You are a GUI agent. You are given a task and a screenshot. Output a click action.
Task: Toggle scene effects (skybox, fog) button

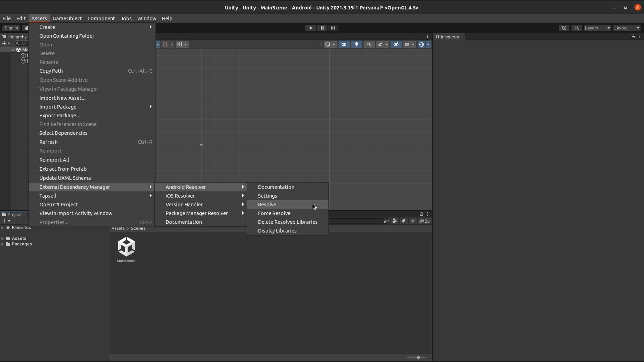[x=380, y=44]
